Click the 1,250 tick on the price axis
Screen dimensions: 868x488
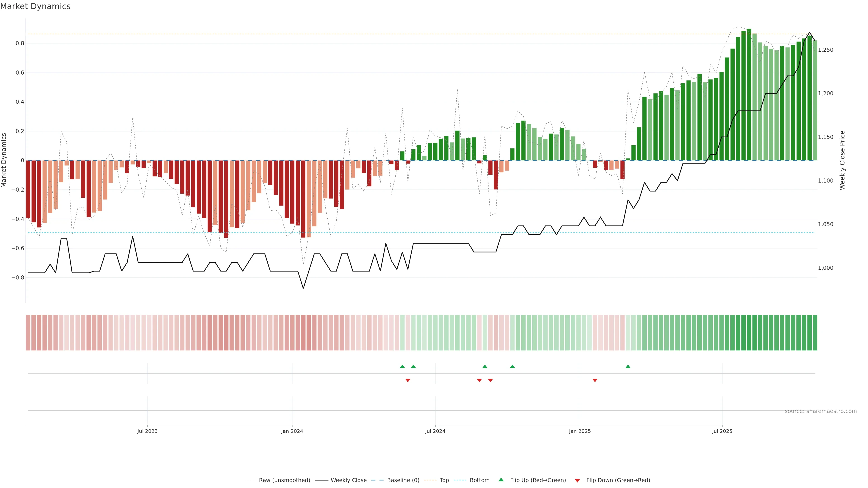[826, 50]
